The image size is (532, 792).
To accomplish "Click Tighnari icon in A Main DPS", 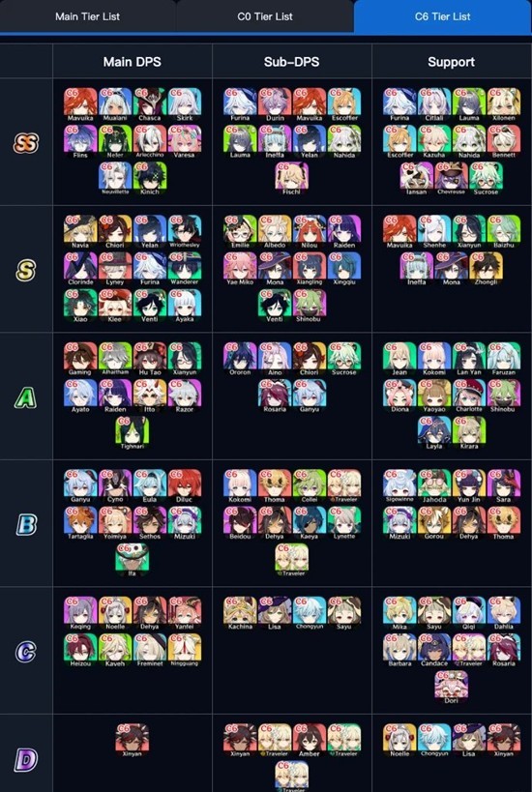I will (x=132, y=433).
